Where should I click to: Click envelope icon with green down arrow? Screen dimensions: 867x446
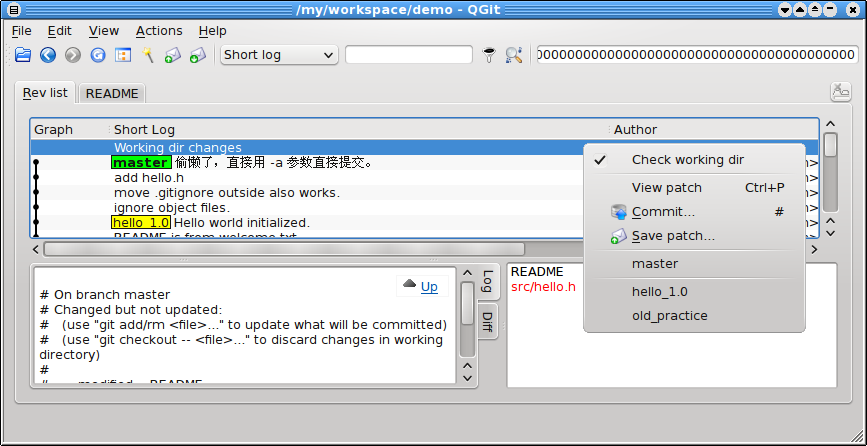(197, 55)
